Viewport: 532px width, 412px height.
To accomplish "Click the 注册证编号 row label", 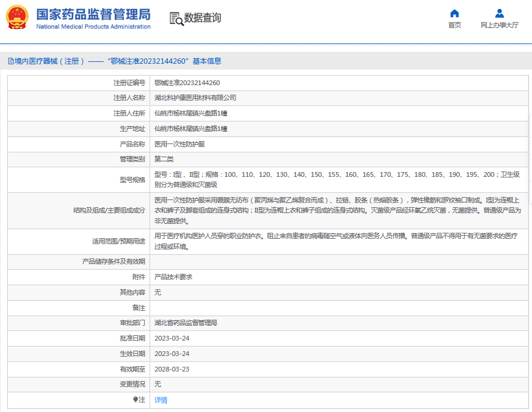I will click(129, 83).
